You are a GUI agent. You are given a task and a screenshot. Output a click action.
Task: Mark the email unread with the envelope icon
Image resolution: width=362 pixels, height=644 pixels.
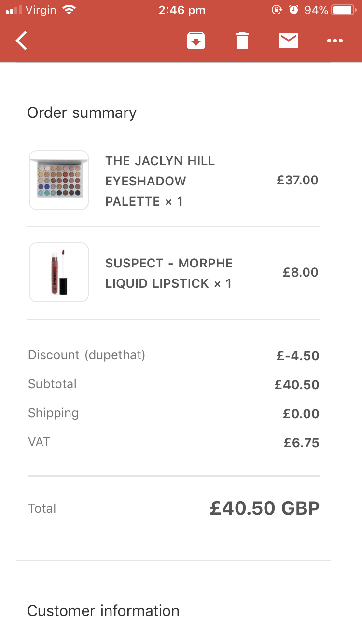coord(289,41)
